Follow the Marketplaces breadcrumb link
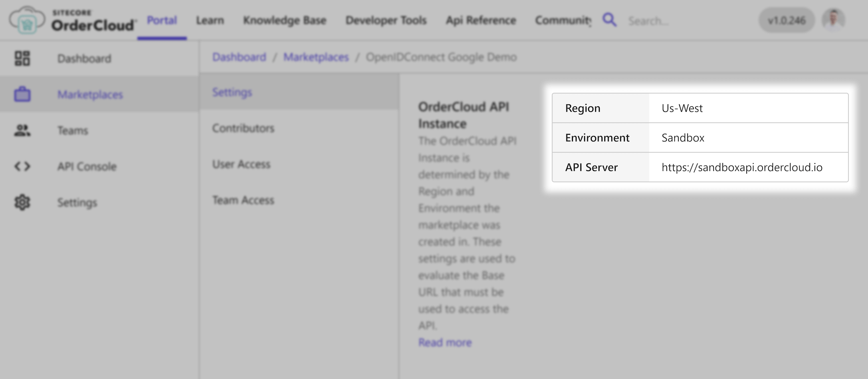The image size is (868, 379). click(x=316, y=57)
